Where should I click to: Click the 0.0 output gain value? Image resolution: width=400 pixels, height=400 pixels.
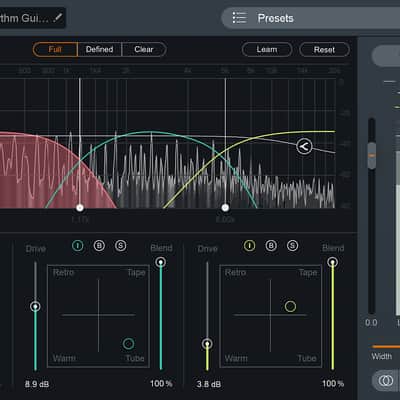tap(371, 323)
